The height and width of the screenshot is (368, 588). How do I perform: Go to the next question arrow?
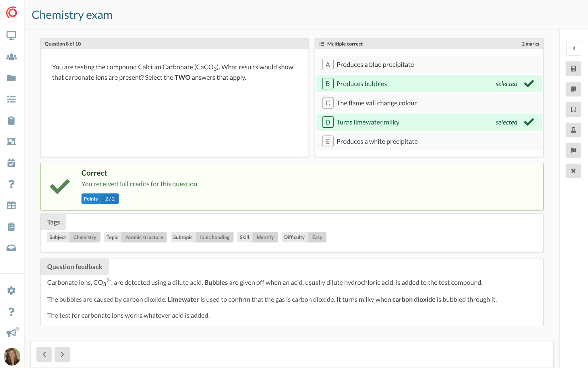point(62,354)
